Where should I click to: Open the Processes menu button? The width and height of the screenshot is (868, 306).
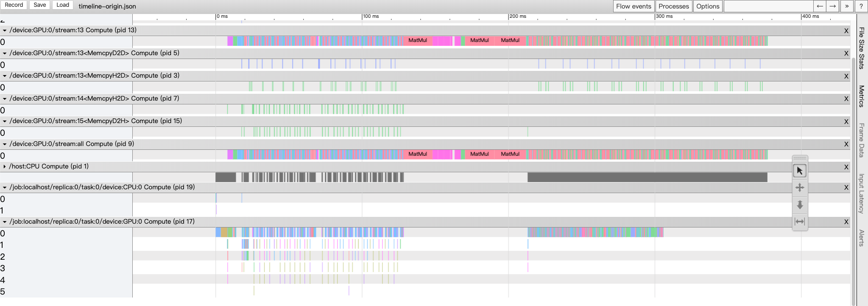pyautogui.click(x=674, y=6)
